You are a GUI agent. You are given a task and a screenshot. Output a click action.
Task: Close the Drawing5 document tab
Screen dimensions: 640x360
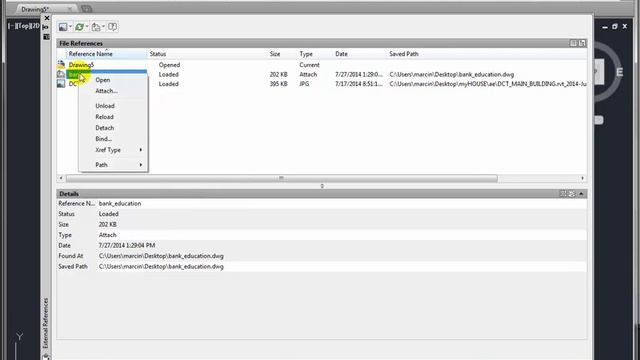pos(70,9)
